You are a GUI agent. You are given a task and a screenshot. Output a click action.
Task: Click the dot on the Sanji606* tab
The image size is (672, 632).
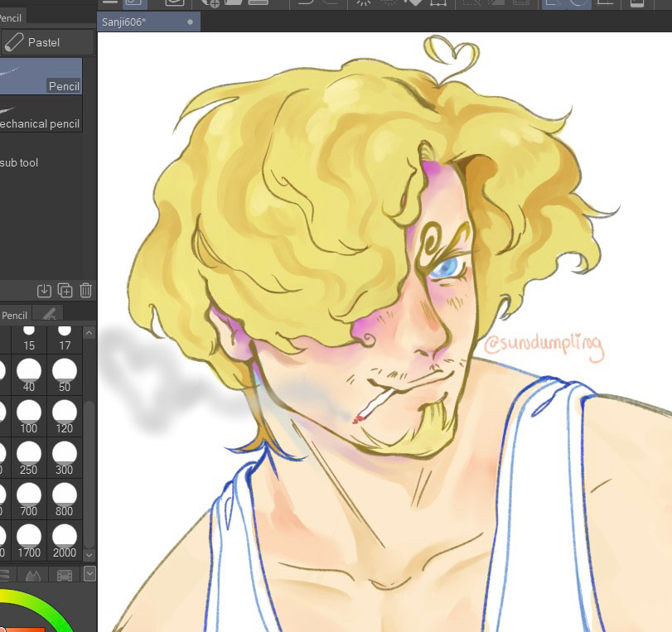pos(190,22)
